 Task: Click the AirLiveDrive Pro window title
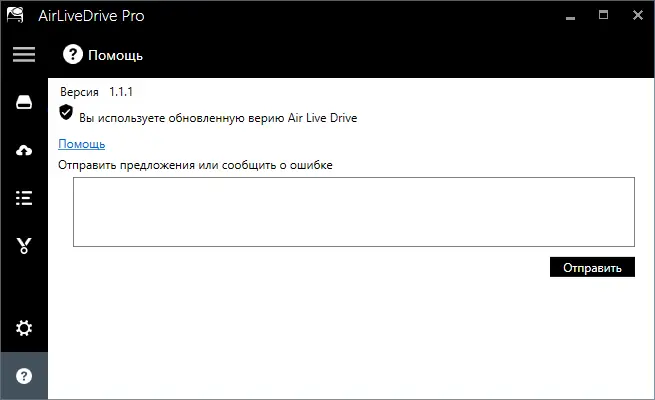(x=91, y=15)
